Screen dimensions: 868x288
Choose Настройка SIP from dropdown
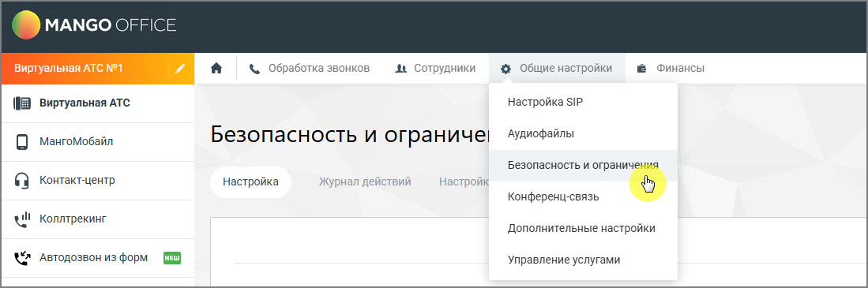(x=583, y=103)
